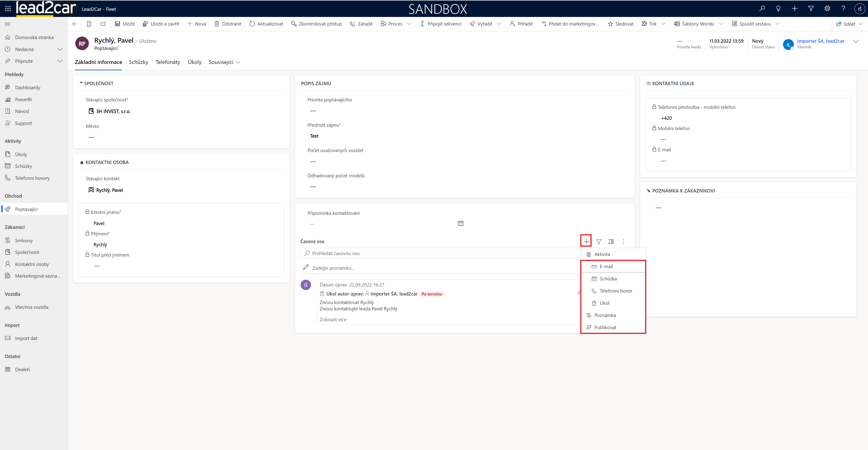Click the Uložit a zavřít button

point(161,24)
